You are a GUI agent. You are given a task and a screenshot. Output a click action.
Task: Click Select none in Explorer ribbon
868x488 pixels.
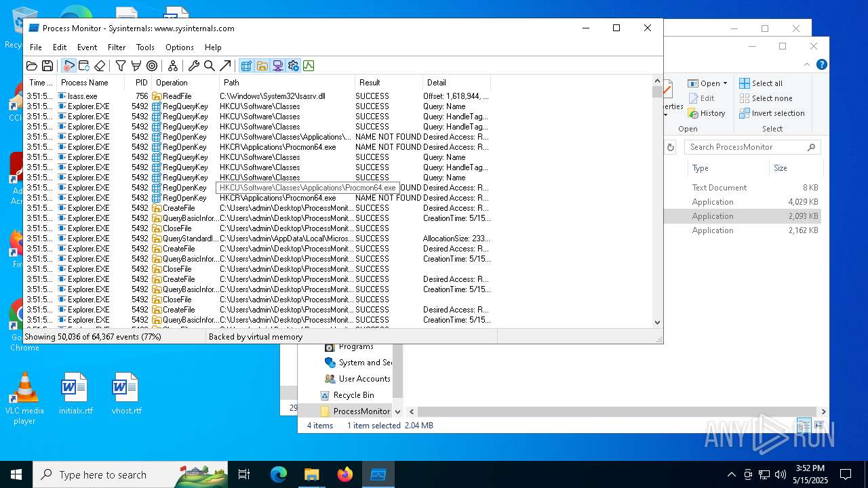point(766,98)
